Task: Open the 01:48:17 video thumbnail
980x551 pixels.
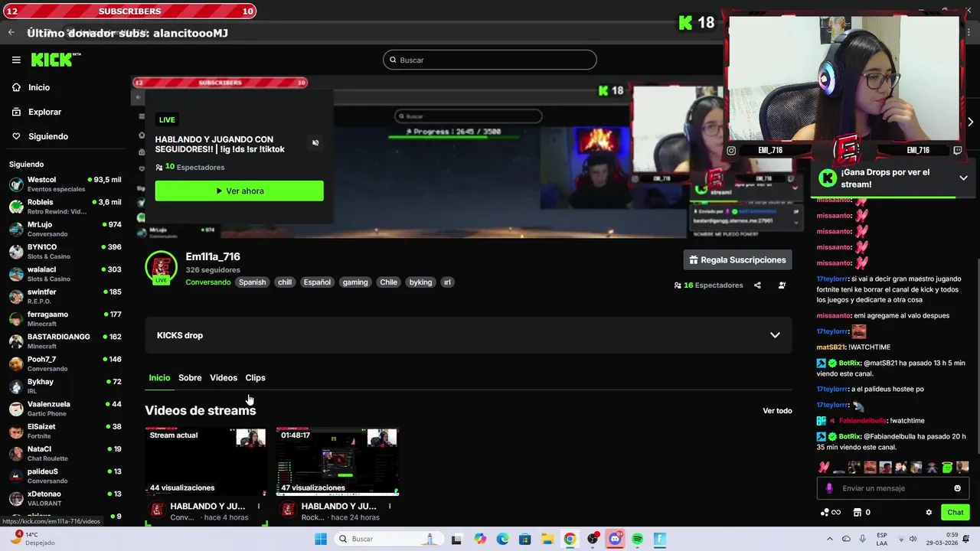Action: pos(338,461)
